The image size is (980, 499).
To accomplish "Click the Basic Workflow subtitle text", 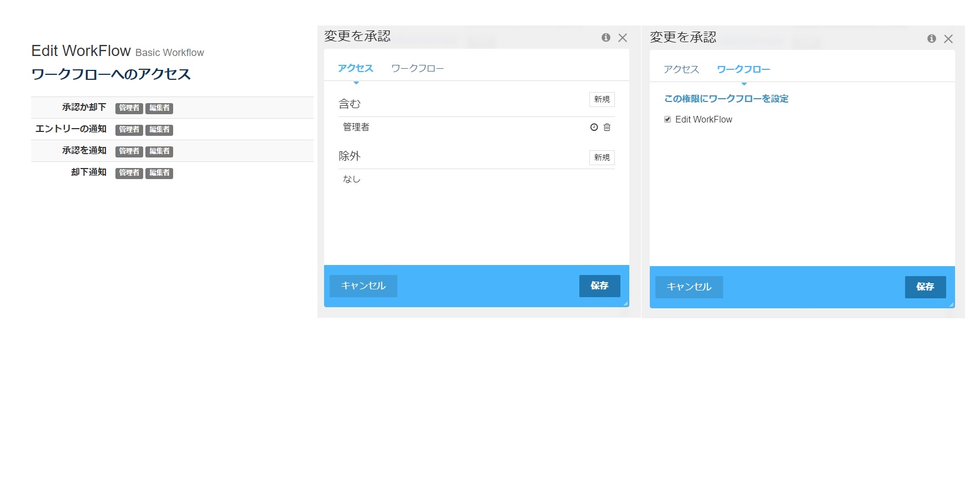I will [170, 53].
